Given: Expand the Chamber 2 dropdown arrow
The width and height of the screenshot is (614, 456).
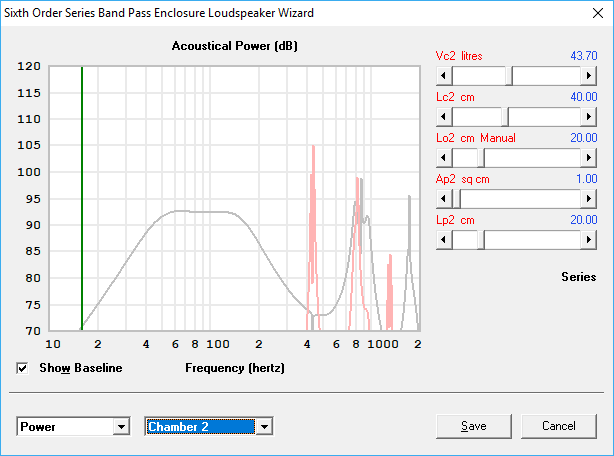Looking at the screenshot, I should 264,426.
